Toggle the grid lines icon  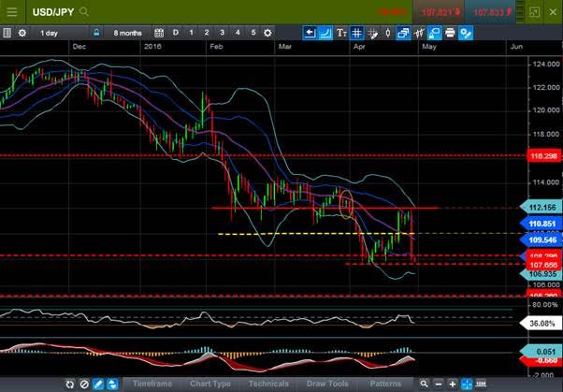point(356,33)
